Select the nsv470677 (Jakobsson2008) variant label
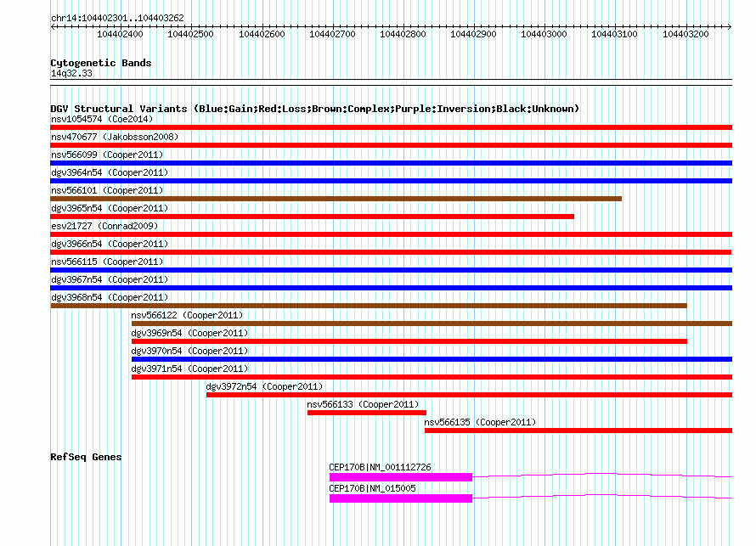This screenshot has width=756, height=546. pos(115,137)
